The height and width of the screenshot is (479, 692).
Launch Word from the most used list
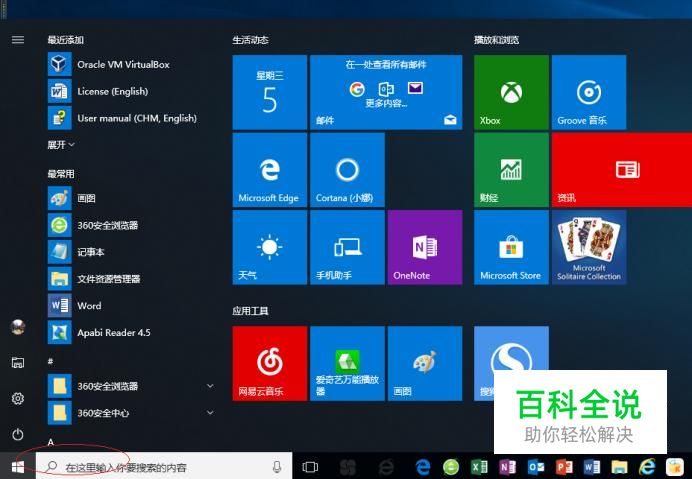130,306
